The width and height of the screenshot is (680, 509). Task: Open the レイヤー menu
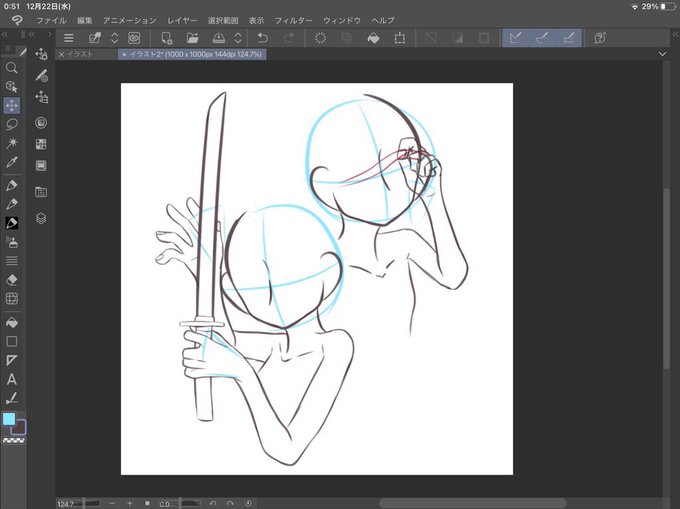click(182, 20)
